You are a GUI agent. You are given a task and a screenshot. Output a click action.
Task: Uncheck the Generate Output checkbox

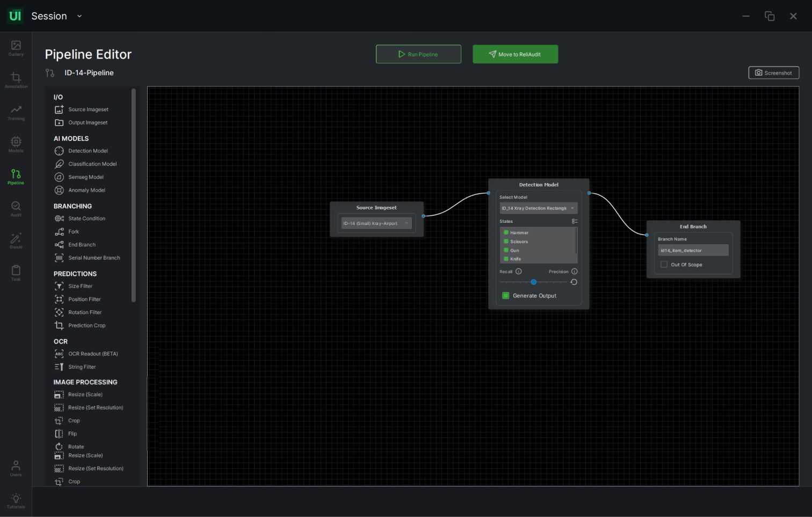[506, 296]
